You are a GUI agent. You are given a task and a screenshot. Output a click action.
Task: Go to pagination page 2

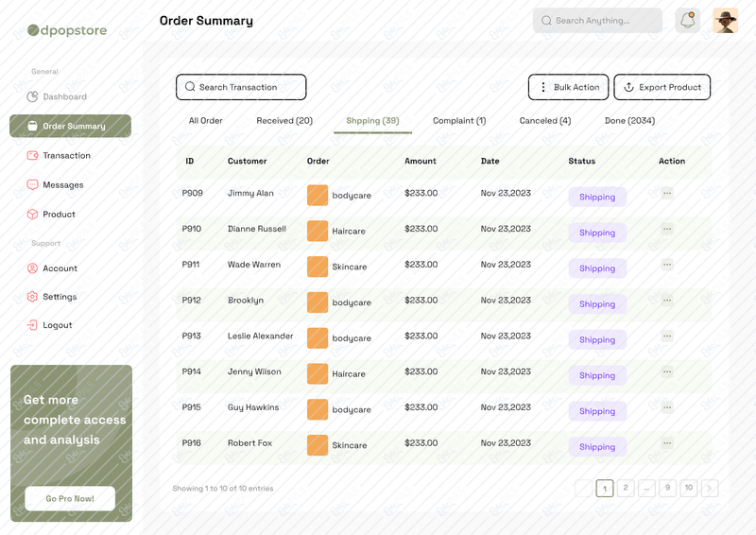point(626,488)
